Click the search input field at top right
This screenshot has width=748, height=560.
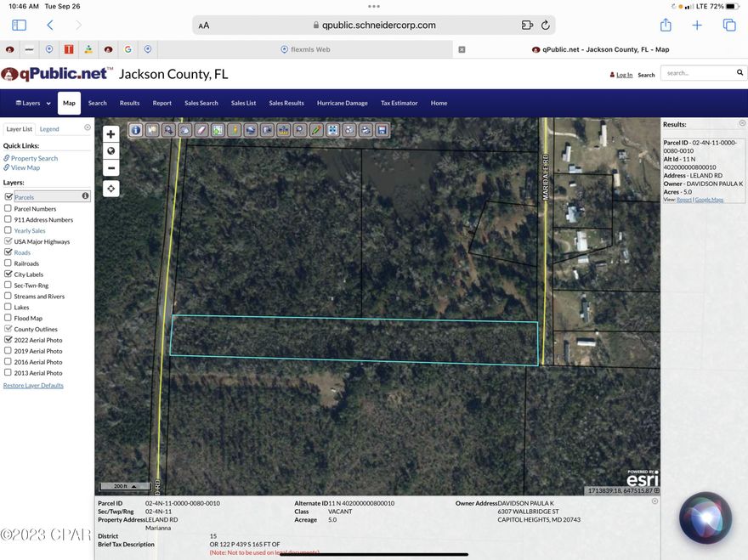click(x=701, y=72)
